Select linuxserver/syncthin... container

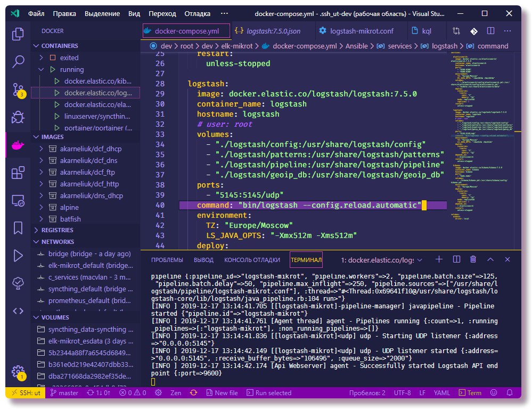click(x=86, y=116)
